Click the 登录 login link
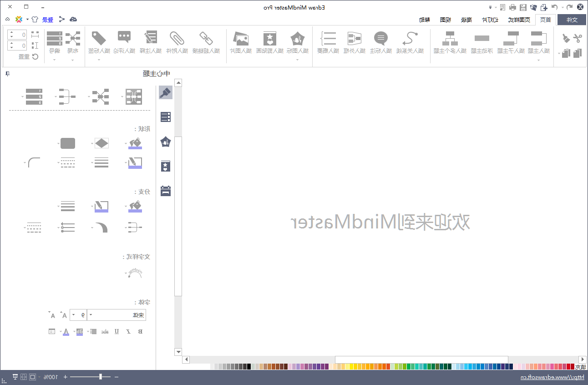Viewport: 588px width, 385px height. pos(48,20)
